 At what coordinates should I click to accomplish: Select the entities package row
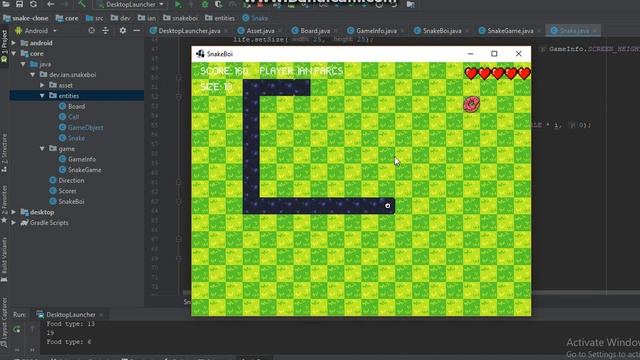click(77, 96)
